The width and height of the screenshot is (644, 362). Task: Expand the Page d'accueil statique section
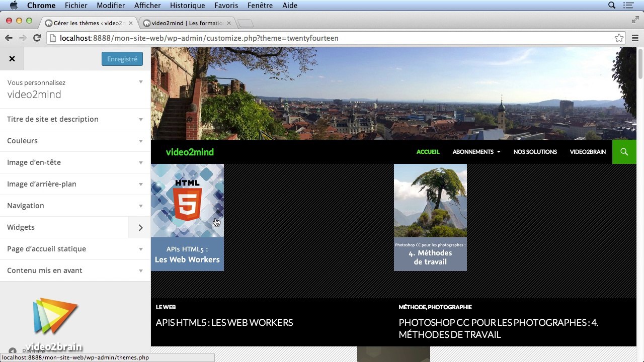75,249
